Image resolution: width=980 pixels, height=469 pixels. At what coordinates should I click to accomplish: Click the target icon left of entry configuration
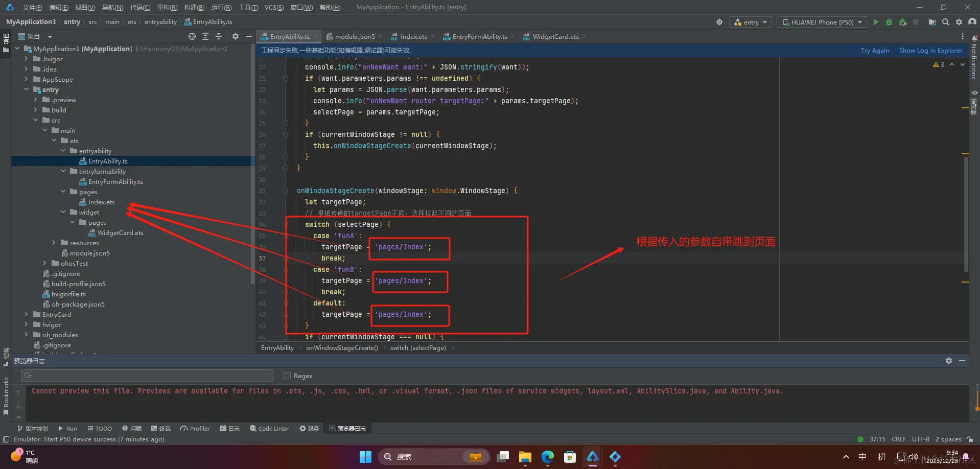click(x=719, y=22)
